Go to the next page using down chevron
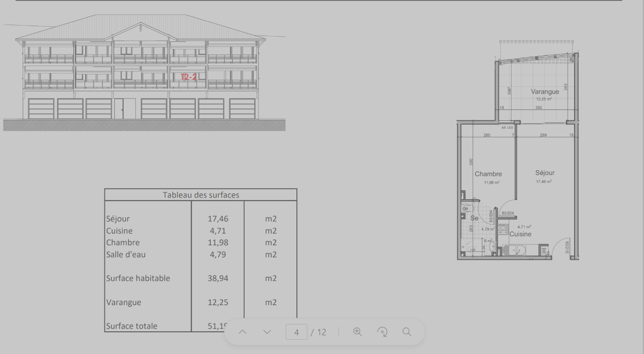The height and width of the screenshot is (354, 644). click(x=267, y=332)
